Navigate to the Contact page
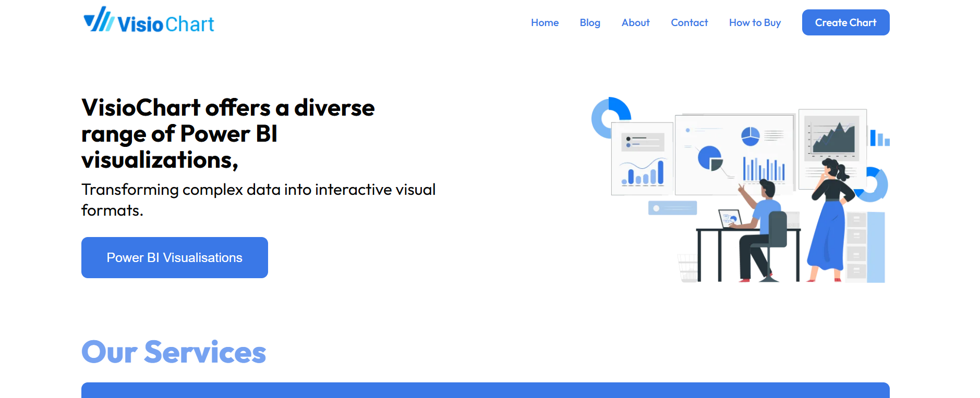 tap(689, 22)
